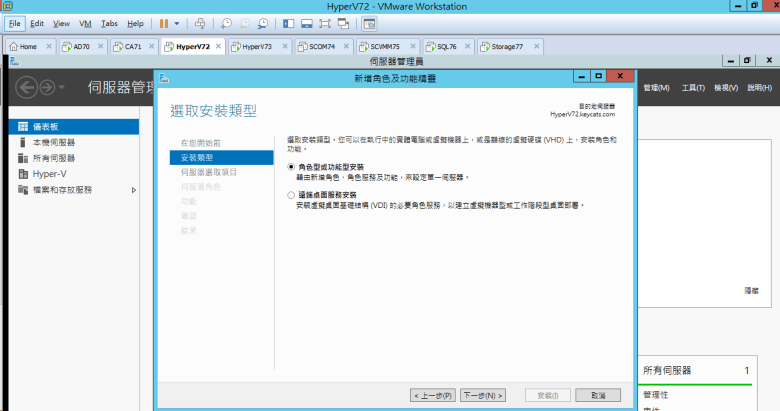Click the take snapshot clock icon
The image size is (780, 411).
(x=227, y=23)
